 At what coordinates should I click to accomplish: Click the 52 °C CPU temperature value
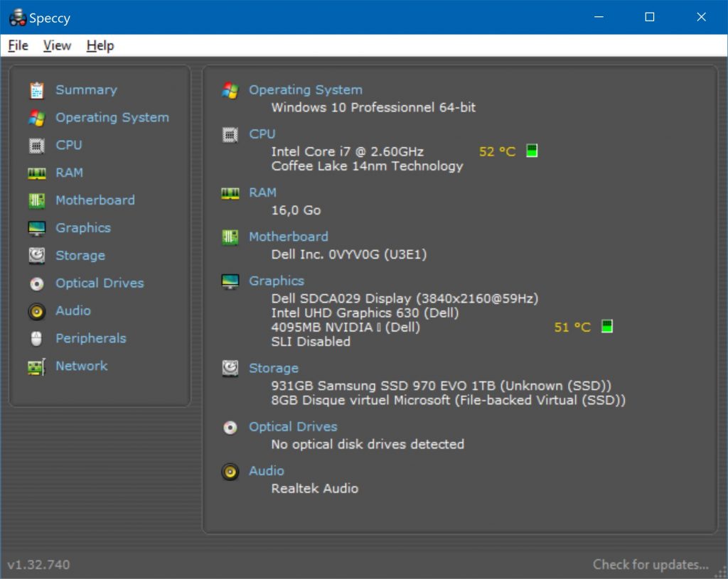tap(497, 152)
